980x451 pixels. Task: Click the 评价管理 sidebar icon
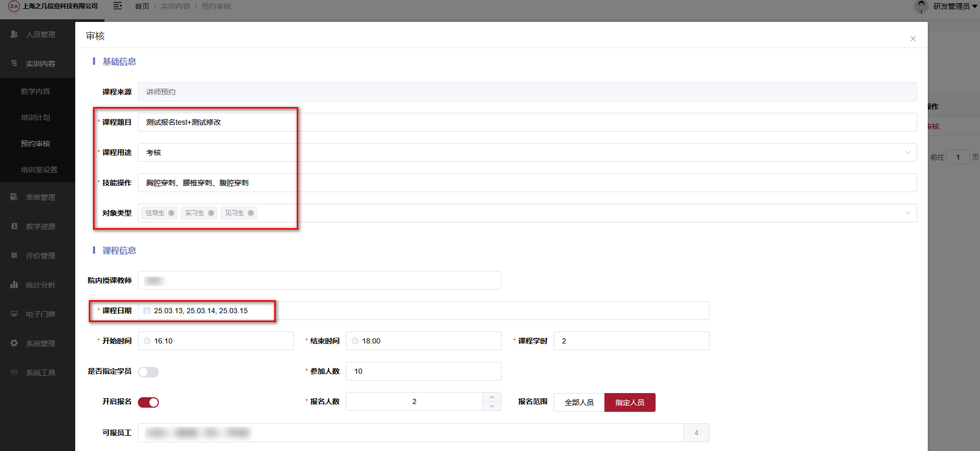pyautogui.click(x=14, y=255)
